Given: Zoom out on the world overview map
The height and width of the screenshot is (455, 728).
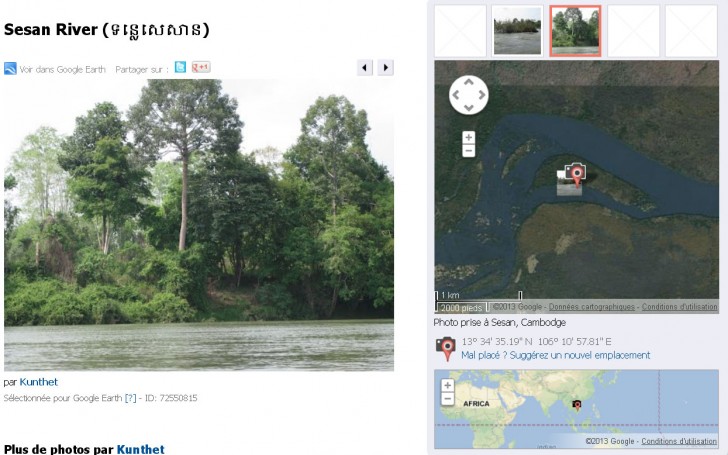Looking at the screenshot, I should click(x=448, y=399).
